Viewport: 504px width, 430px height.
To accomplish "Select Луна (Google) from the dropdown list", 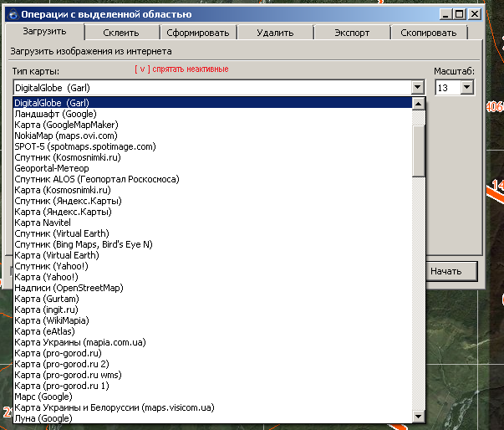I will pyautogui.click(x=43, y=418).
